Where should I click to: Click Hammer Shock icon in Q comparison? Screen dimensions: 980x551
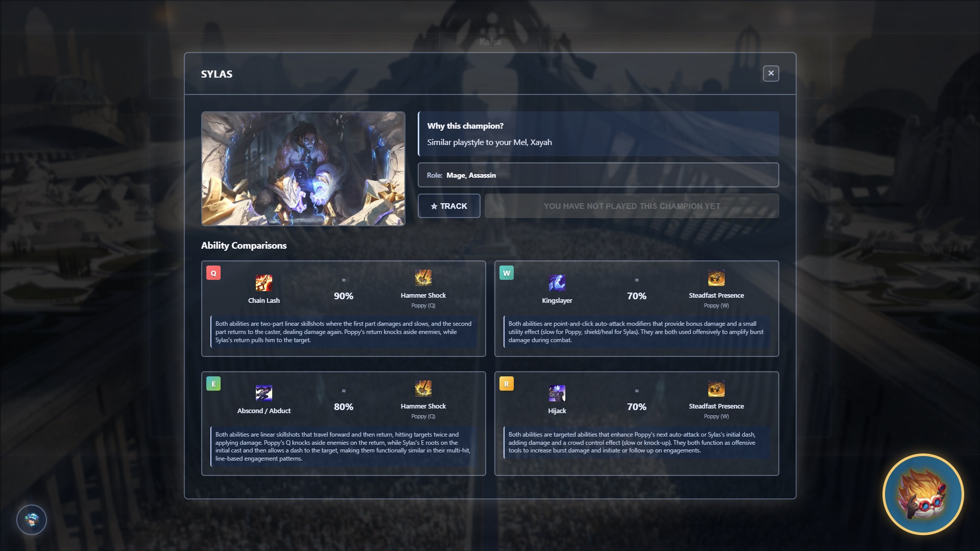point(423,278)
